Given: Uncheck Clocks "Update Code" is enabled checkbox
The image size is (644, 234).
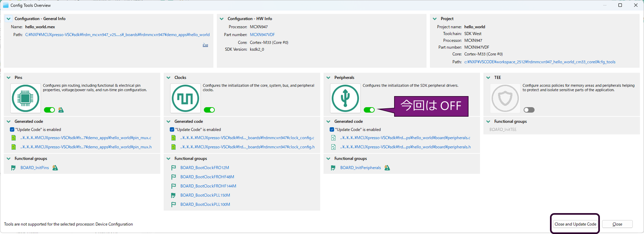Looking at the screenshot, I should click(172, 130).
